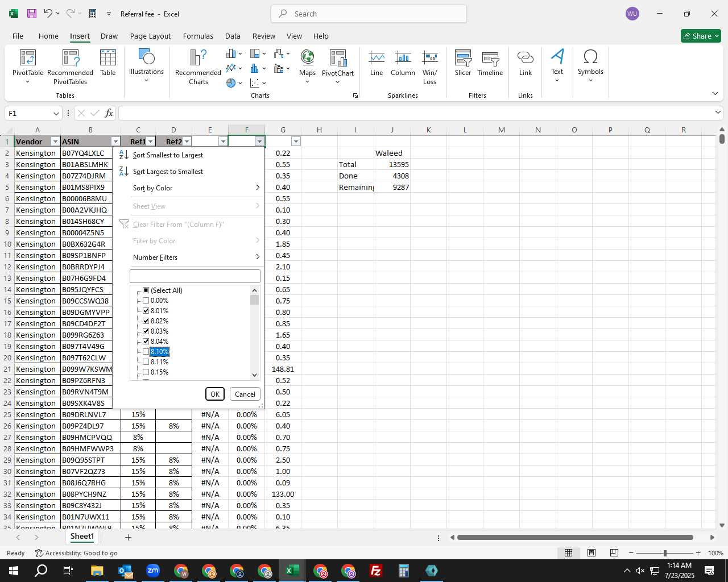The image size is (728, 582).
Task: Open Recommended PivotTables
Action: [70, 67]
